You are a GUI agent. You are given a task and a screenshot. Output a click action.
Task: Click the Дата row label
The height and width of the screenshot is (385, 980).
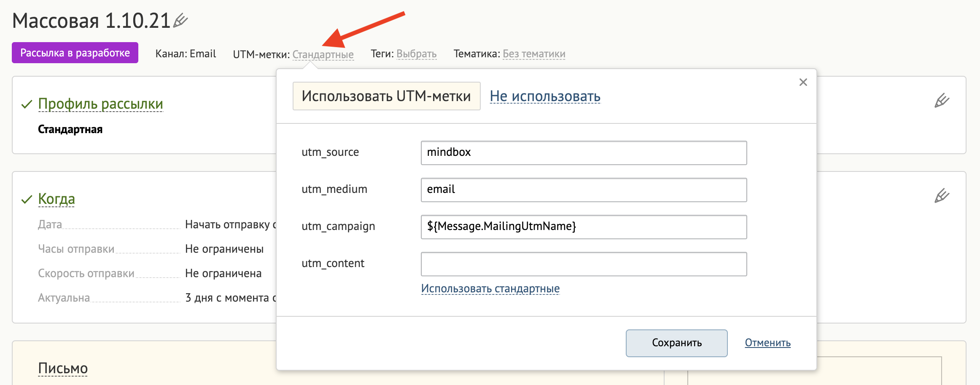50,225
